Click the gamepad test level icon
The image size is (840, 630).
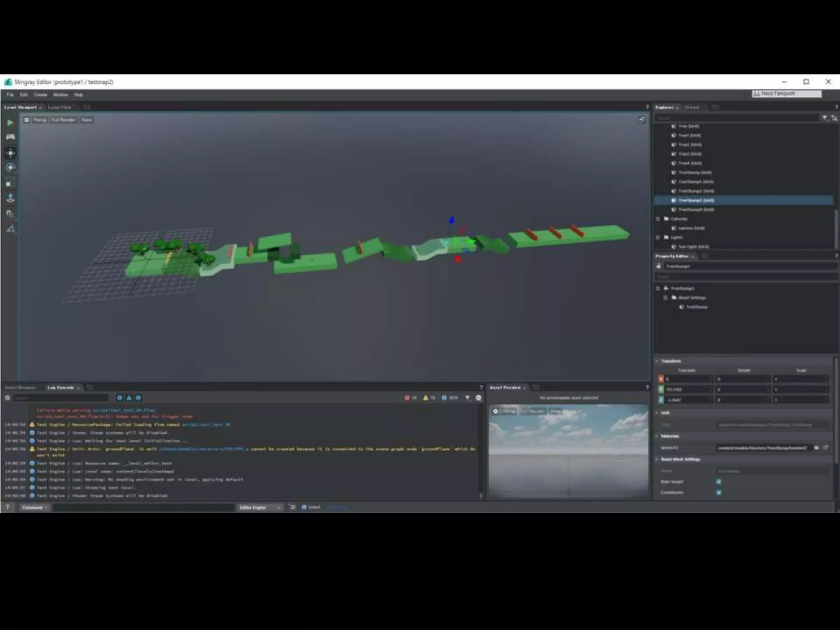[x=10, y=137]
